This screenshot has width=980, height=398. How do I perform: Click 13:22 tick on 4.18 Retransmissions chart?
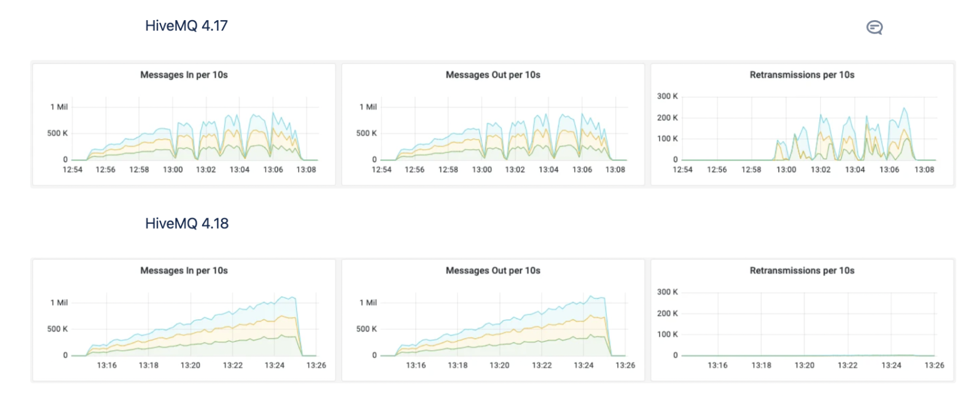click(x=848, y=365)
